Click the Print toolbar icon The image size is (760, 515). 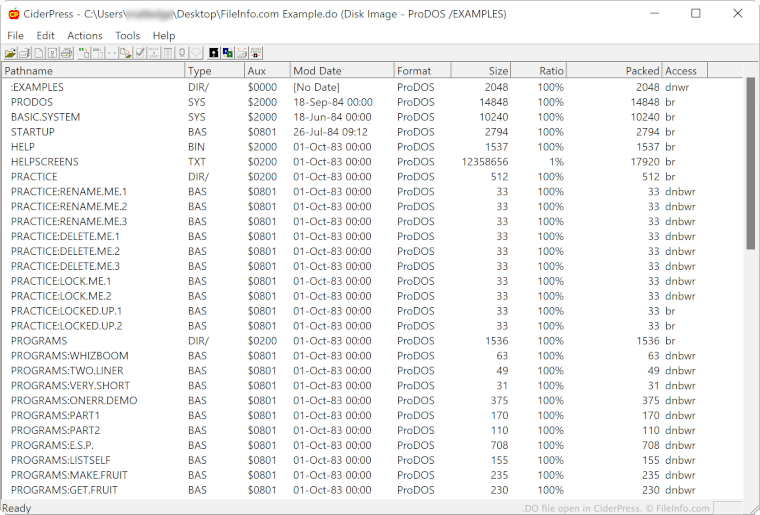[x=66, y=53]
